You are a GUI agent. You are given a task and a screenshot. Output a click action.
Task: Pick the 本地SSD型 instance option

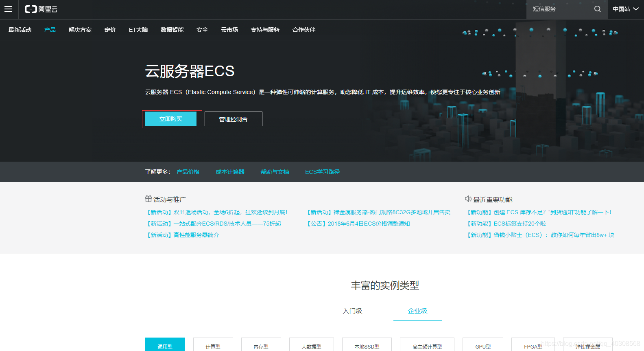(x=367, y=345)
